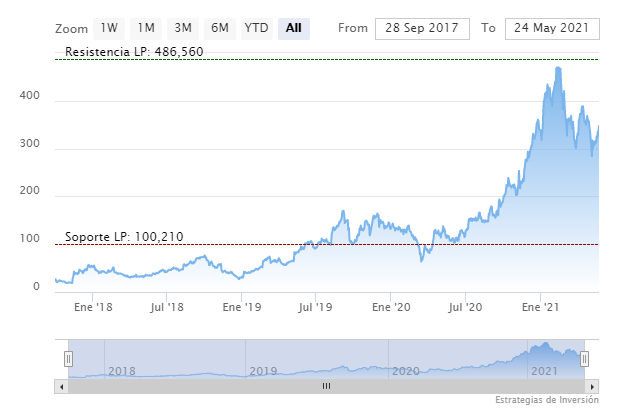
Task: Click 2018 in the navigator timeline
Action: 121,371
